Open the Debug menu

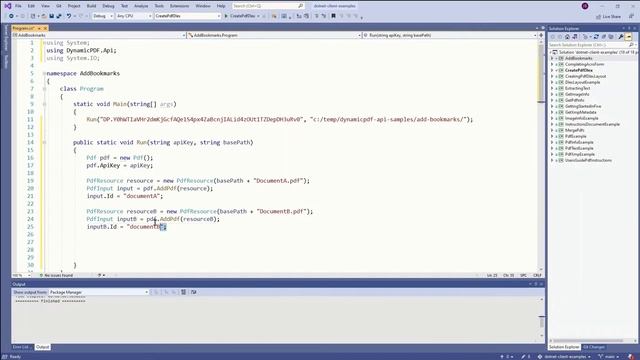pos(108,6)
